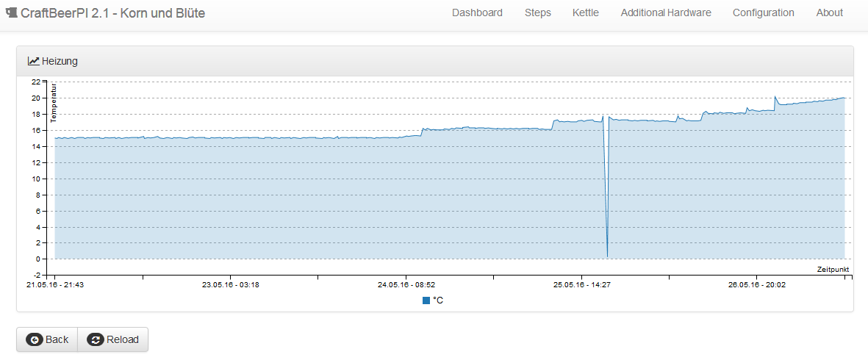
Task: Open the Configuration page
Action: pos(763,12)
